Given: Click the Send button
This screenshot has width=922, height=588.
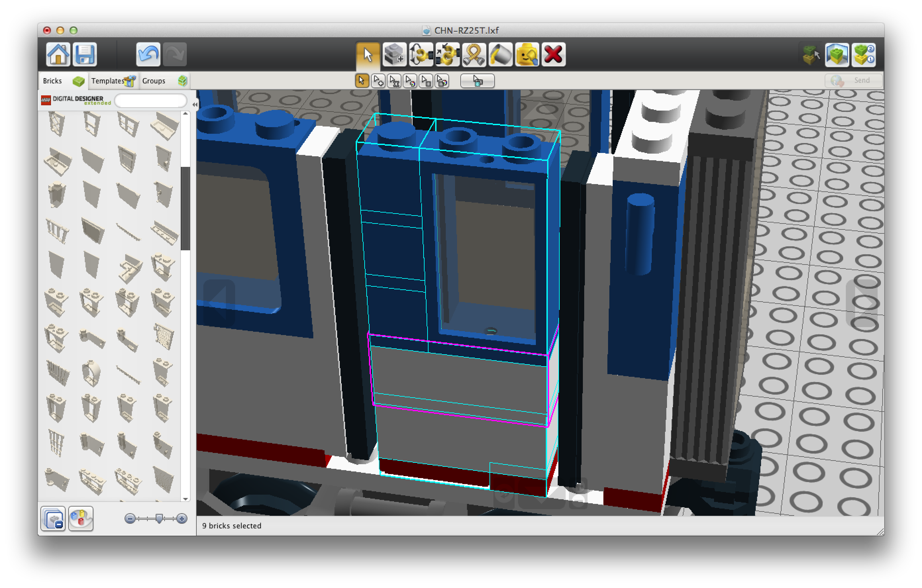Looking at the screenshot, I should click(853, 80).
